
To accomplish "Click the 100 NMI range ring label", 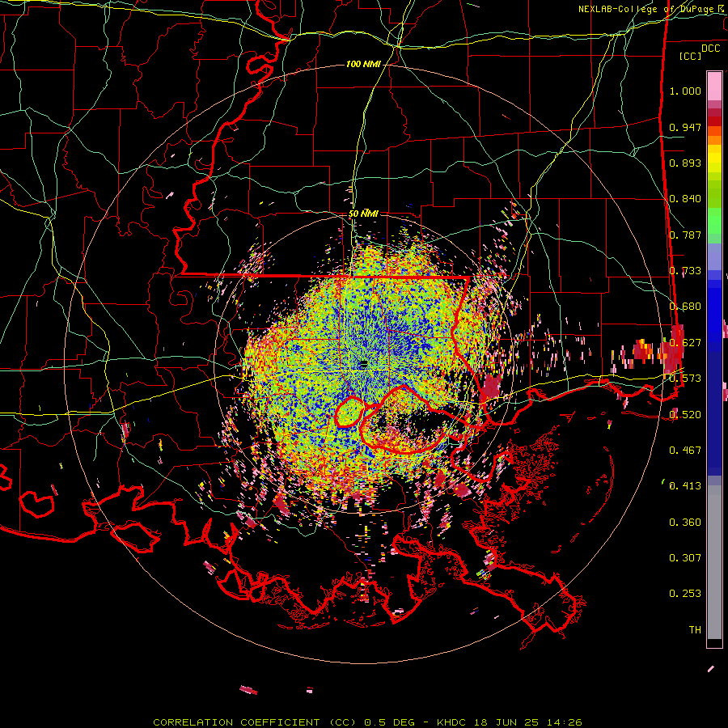I will pyautogui.click(x=363, y=64).
